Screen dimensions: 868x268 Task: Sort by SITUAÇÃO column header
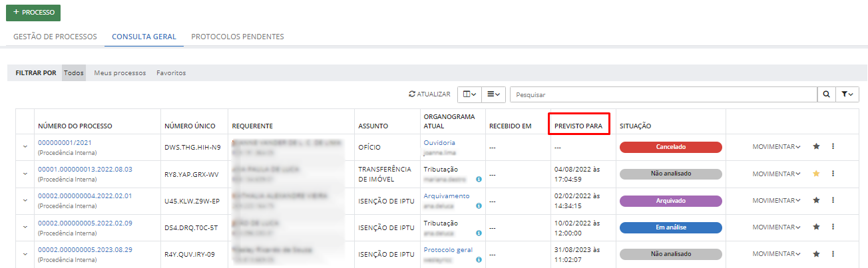tap(635, 126)
